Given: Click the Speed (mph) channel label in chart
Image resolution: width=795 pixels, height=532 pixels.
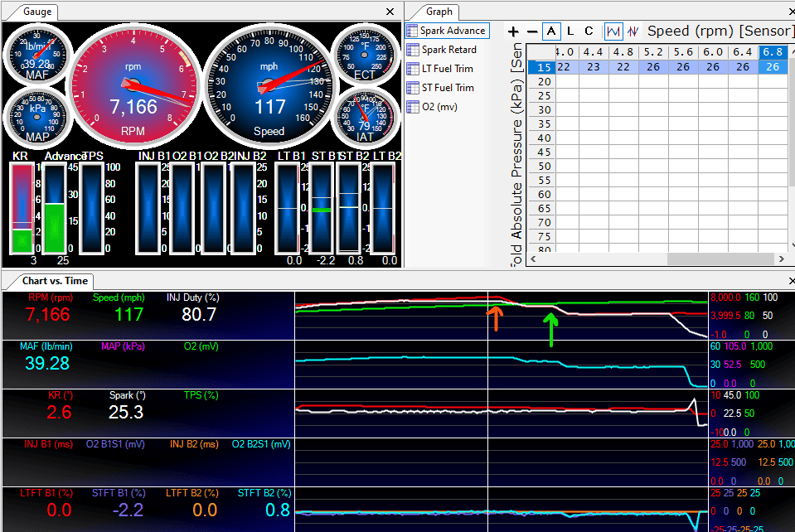Looking at the screenshot, I should click(119, 297).
